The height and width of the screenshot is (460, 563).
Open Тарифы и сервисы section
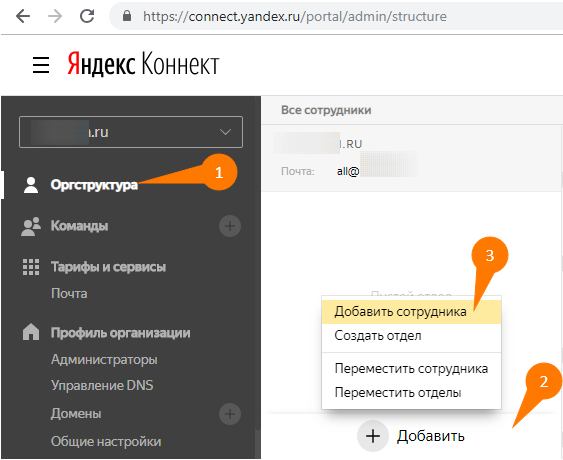click(108, 267)
